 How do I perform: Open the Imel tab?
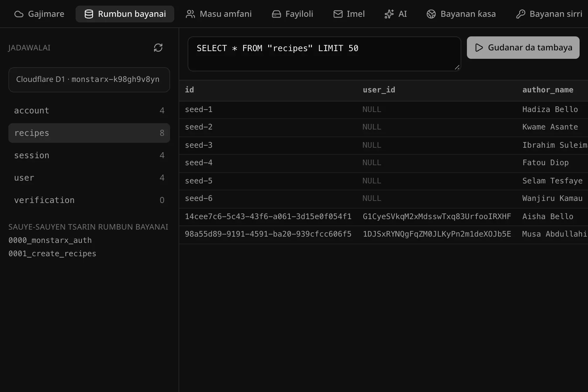coord(349,14)
